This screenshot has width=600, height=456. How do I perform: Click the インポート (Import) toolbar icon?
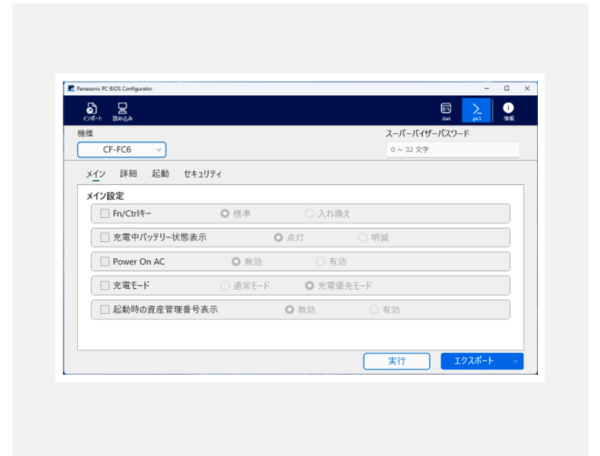(x=92, y=111)
